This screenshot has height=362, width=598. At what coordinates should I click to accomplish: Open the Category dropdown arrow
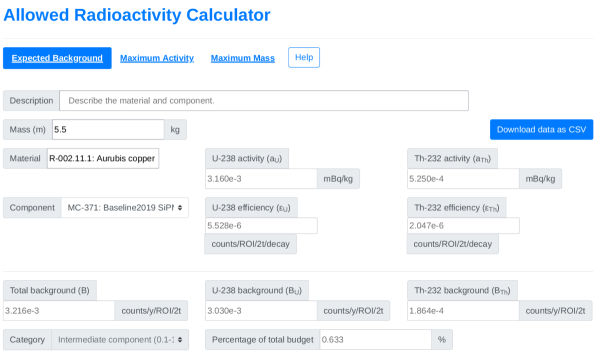click(x=180, y=339)
